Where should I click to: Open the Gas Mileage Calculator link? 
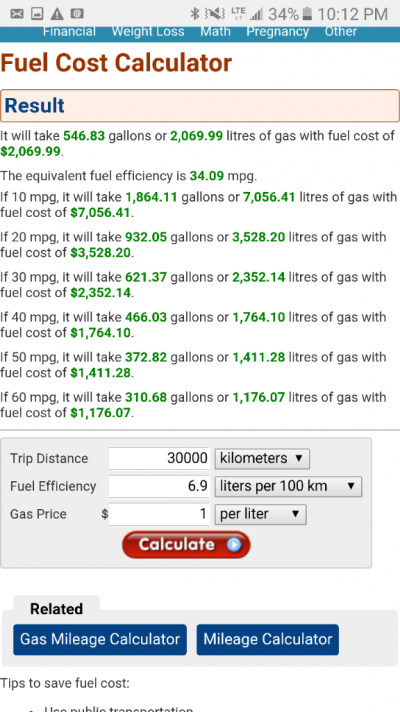(x=100, y=639)
